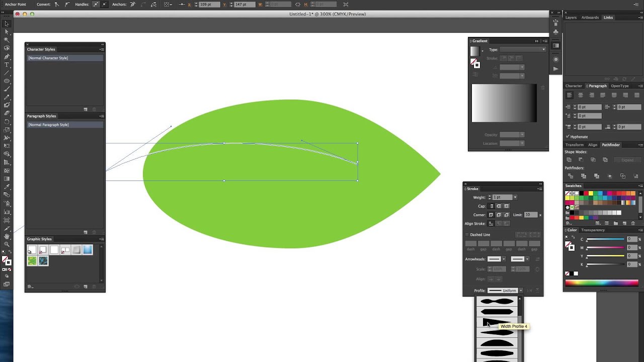The width and height of the screenshot is (644, 362).
Task: Click the stroke Weight input field
Action: click(502, 197)
